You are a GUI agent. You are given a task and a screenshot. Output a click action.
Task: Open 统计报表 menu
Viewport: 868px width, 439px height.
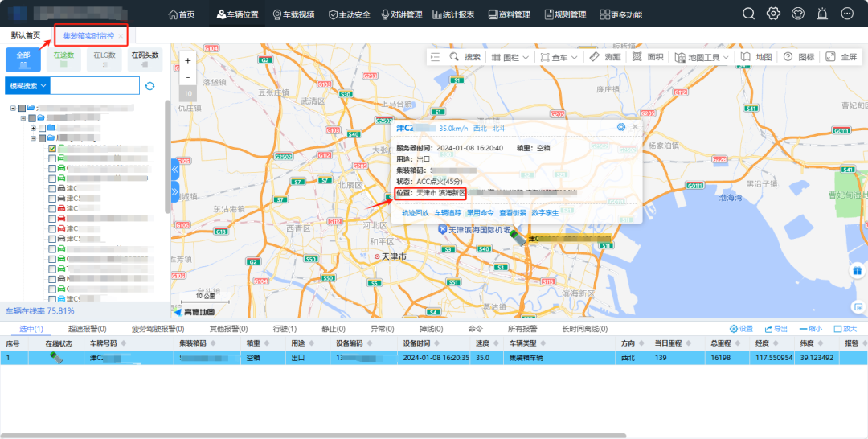click(453, 14)
